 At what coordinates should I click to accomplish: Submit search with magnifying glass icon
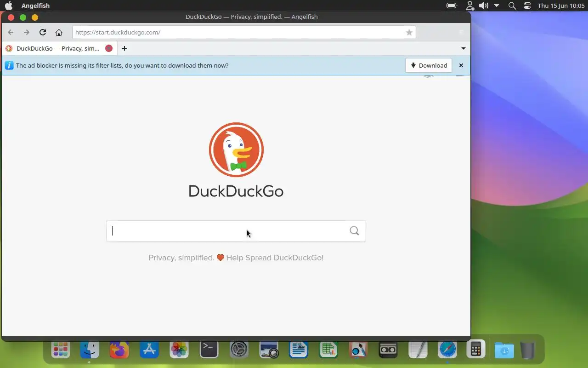coord(354,231)
